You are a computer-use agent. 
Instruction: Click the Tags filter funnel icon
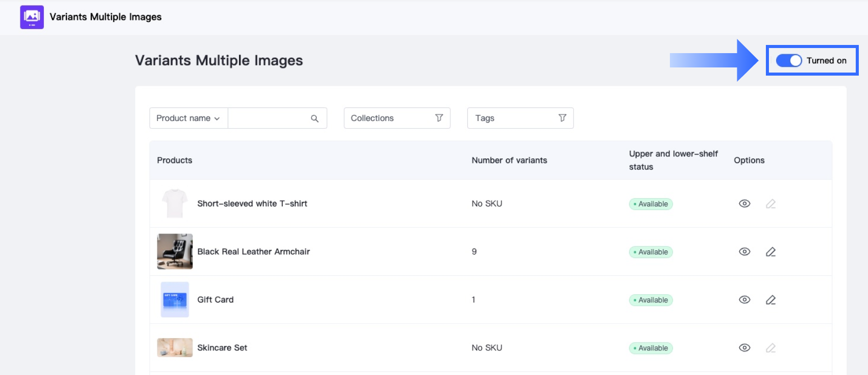pos(562,118)
